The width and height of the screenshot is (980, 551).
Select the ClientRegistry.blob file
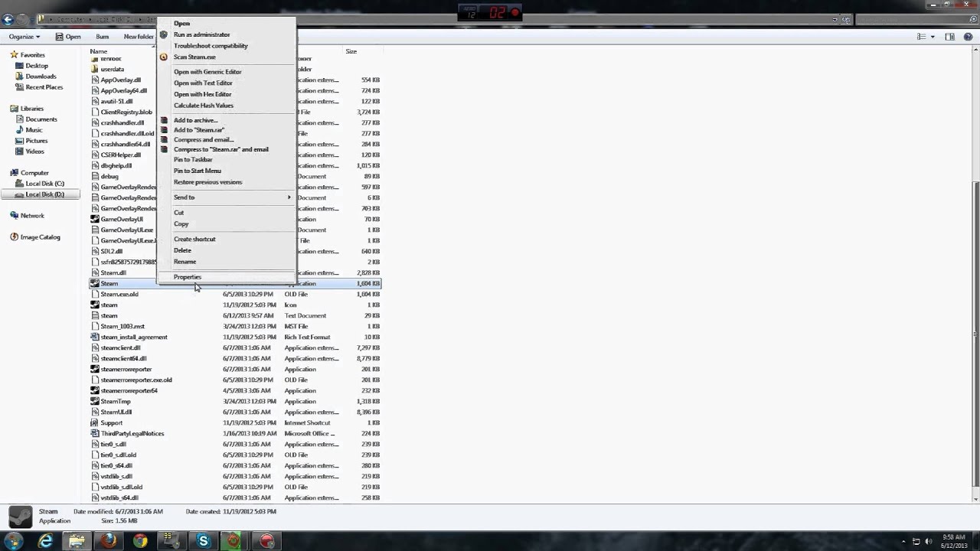[x=126, y=112]
